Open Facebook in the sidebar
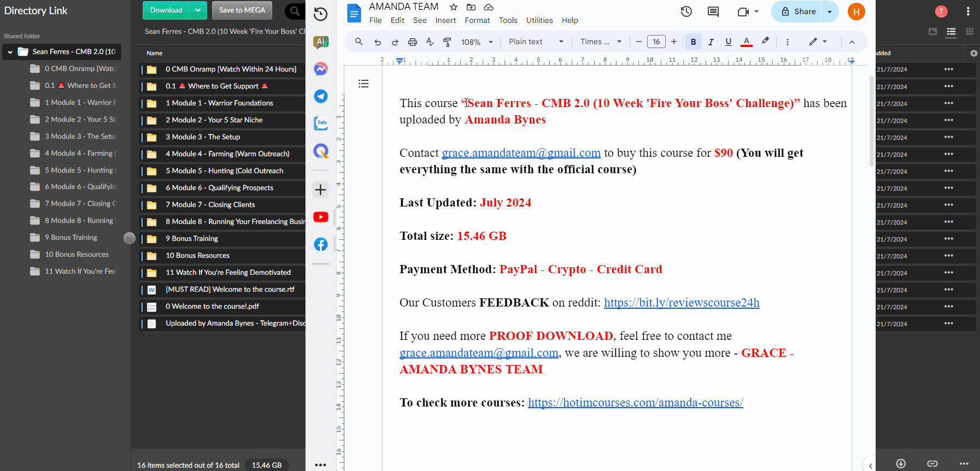Screen dimensions: 980x471 [x=321, y=244]
